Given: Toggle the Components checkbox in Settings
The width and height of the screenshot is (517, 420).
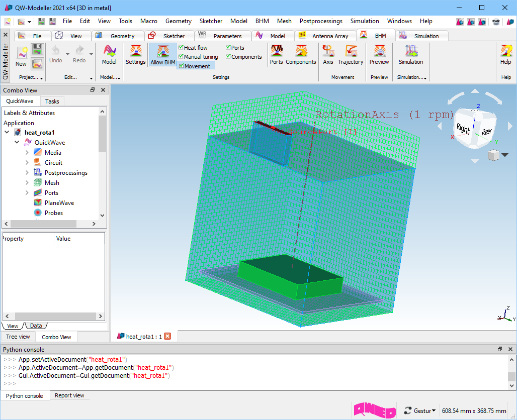Looking at the screenshot, I should click(x=228, y=57).
